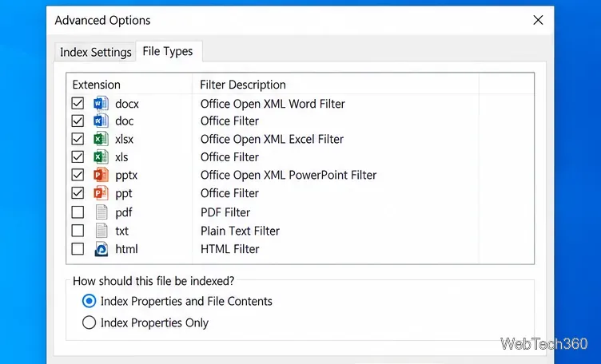Screen dimensions: 601x364
Task: Click the document icon beside pdf
Action: (x=101, y=212)
